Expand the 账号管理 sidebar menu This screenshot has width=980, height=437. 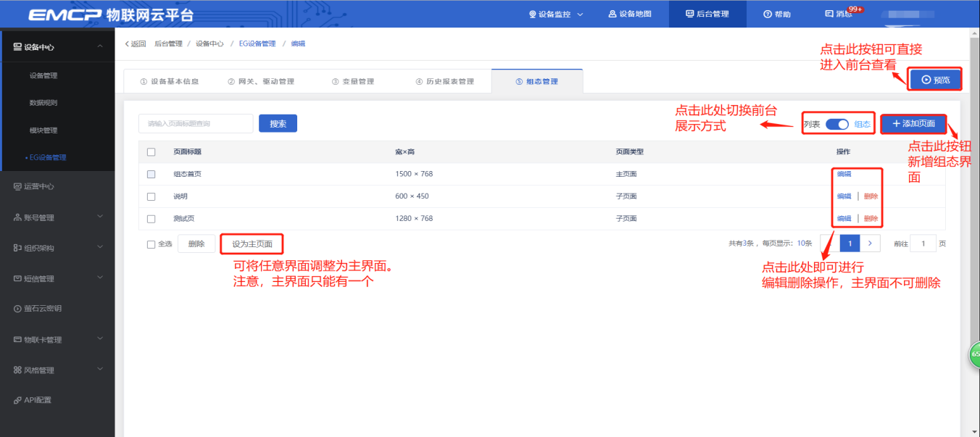100,217
